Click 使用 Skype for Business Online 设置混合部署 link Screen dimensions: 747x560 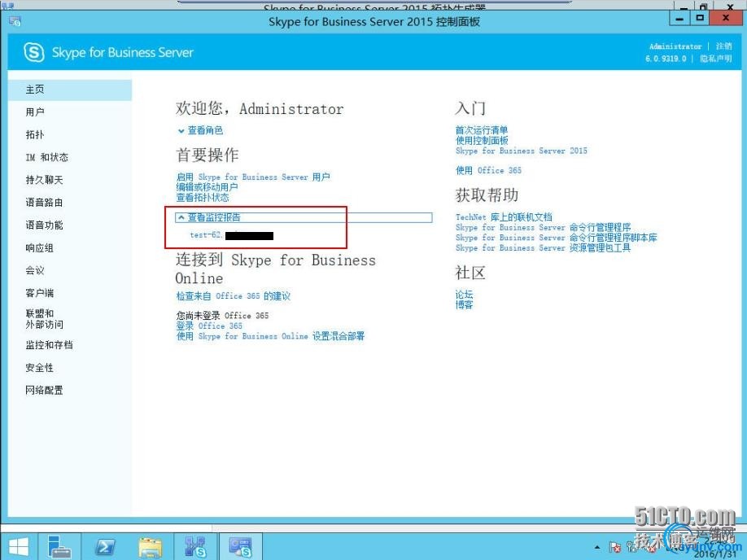tap(271, 336)
